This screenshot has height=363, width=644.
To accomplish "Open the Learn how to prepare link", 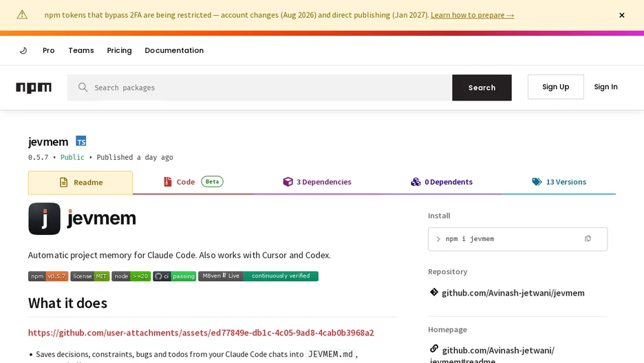I will tap(472, 15).
